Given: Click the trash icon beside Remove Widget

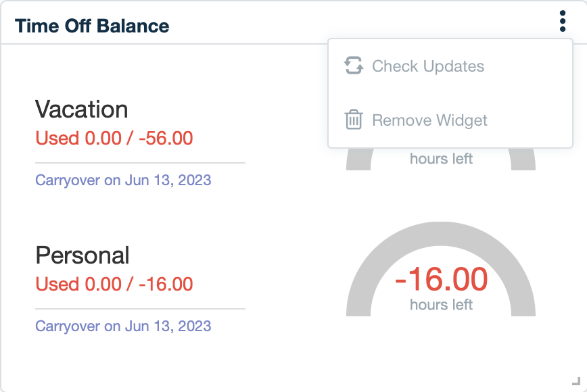Looking at the screenshot, I should (x=353, y=120).
